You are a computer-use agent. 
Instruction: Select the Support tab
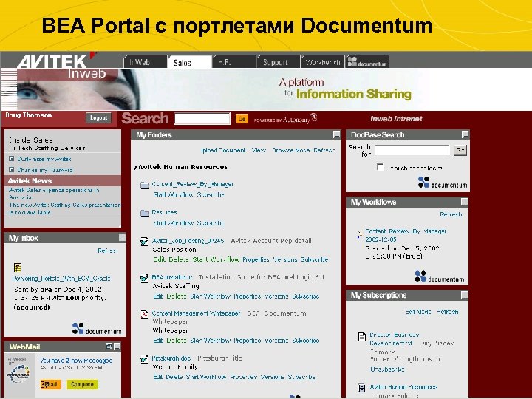coord(279,62)
